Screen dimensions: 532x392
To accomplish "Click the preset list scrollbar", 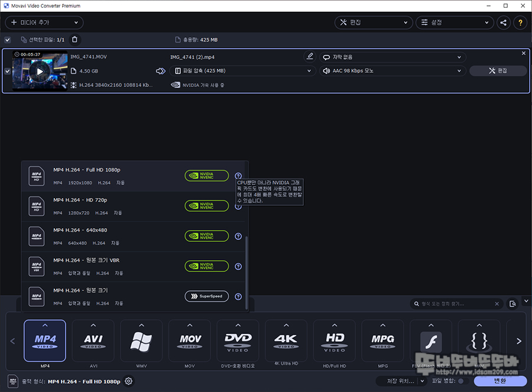I will (246, 273).
